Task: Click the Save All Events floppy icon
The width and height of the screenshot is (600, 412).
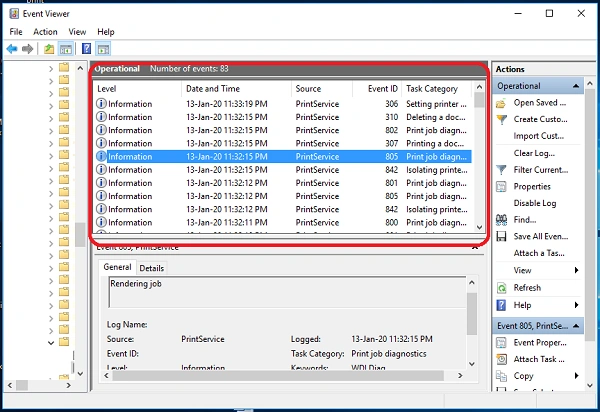Action: [x=501, y=236]
